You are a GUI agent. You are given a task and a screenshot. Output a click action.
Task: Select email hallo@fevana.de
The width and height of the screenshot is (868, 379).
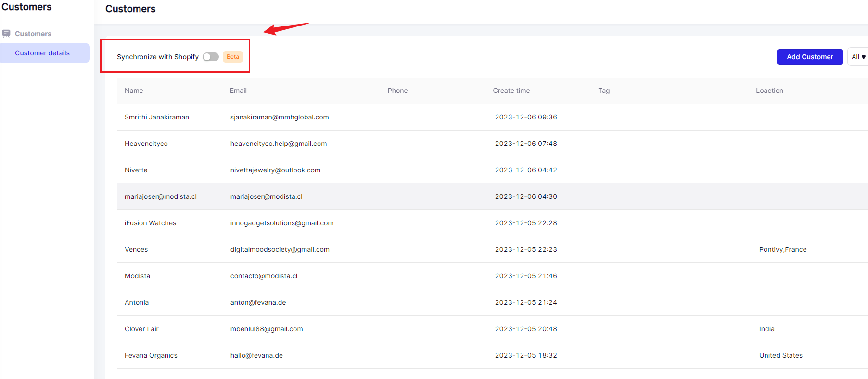(256, 355)
